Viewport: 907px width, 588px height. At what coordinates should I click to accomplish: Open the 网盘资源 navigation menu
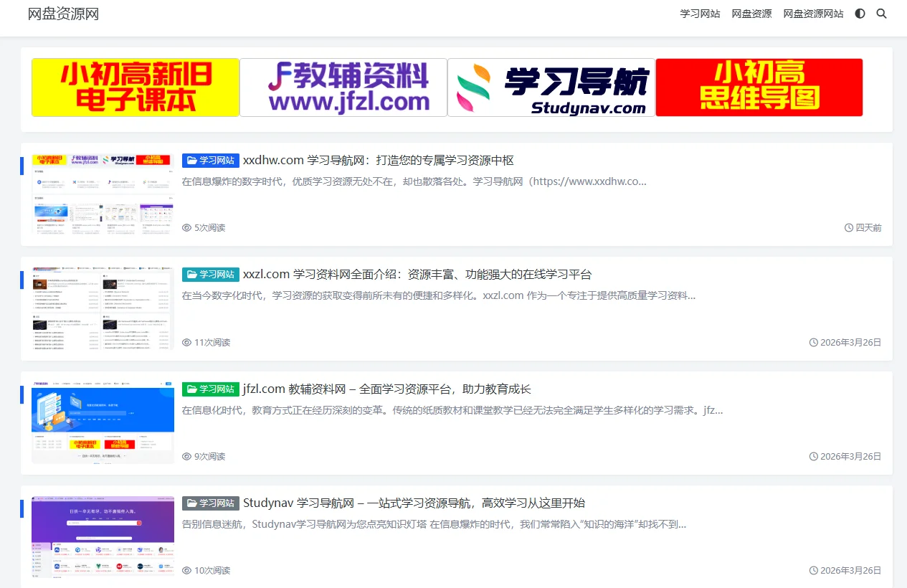751,14
